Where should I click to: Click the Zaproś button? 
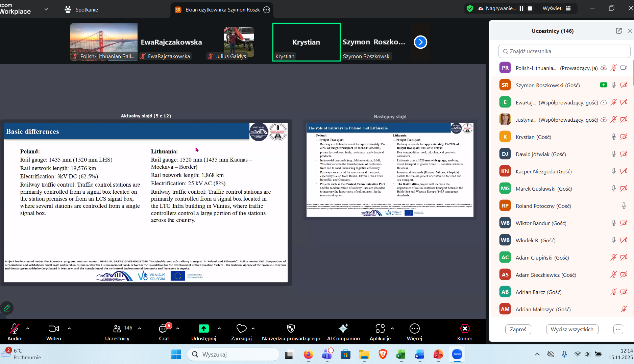point(518,329)
